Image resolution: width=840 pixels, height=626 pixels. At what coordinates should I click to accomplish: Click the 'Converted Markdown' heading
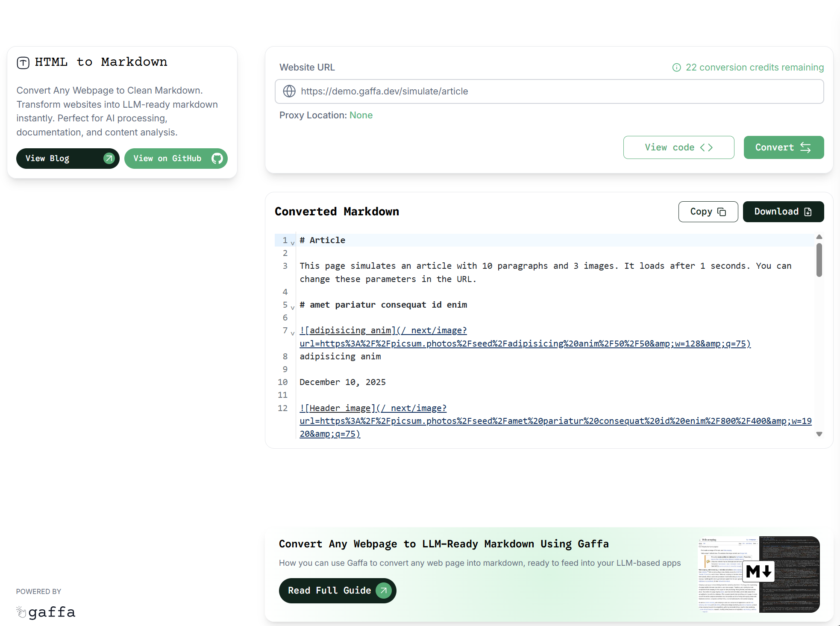[x=337, y=212]
